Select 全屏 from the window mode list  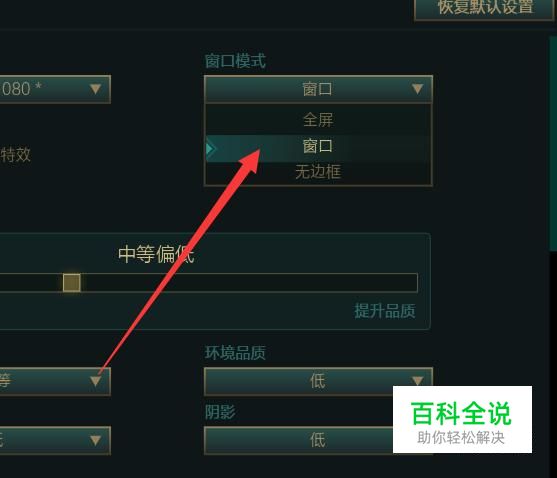318,119
